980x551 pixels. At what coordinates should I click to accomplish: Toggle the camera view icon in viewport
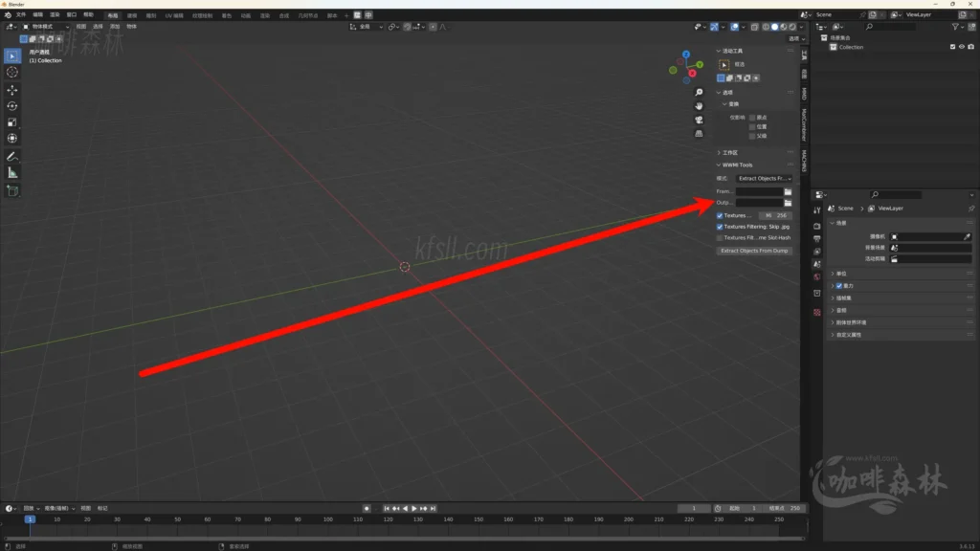700,120
